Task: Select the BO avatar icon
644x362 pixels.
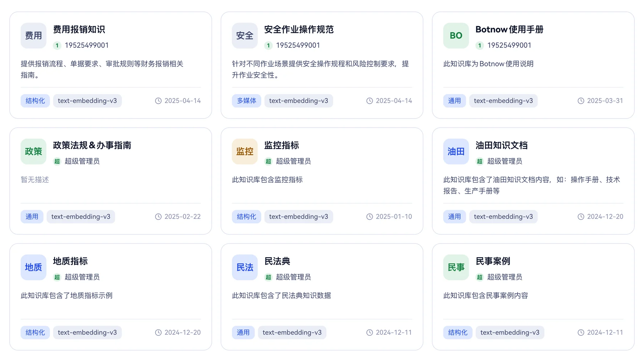Action: (x=456, y=36)
